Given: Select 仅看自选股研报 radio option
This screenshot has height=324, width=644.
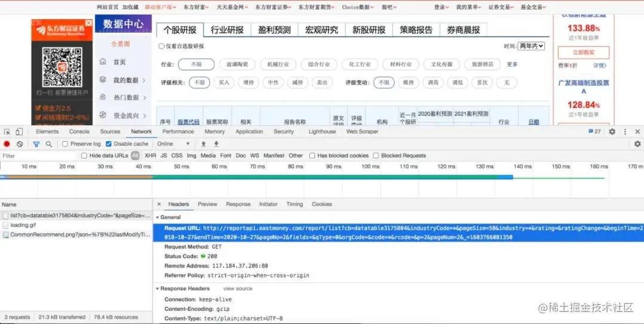Looking at the screenshot, I should point(162,46).
